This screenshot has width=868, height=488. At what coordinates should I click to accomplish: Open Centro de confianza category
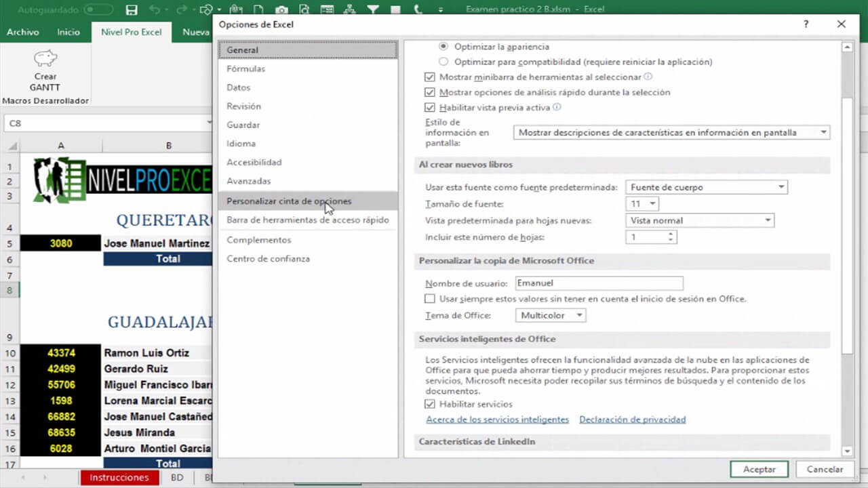coord(308,259)
